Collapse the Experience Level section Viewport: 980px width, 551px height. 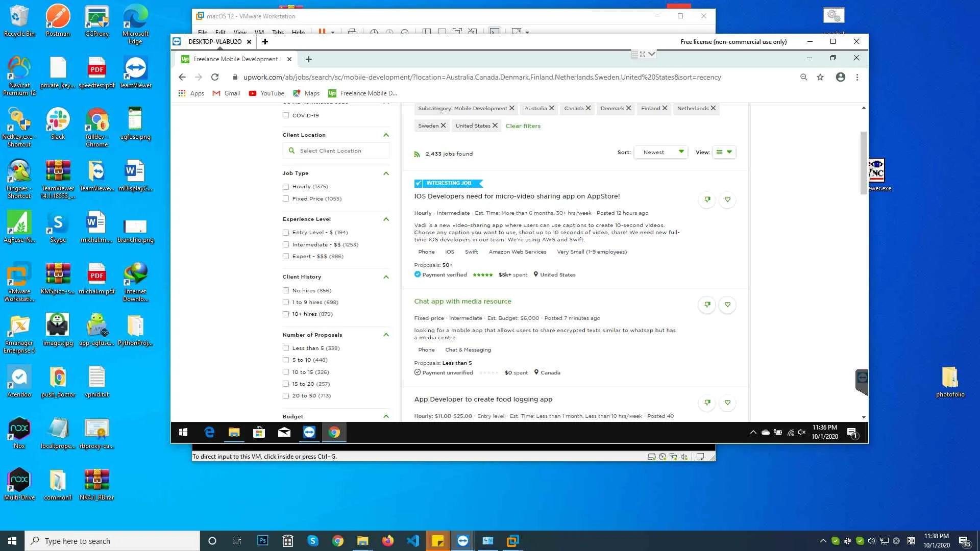[x=386, y=219]
